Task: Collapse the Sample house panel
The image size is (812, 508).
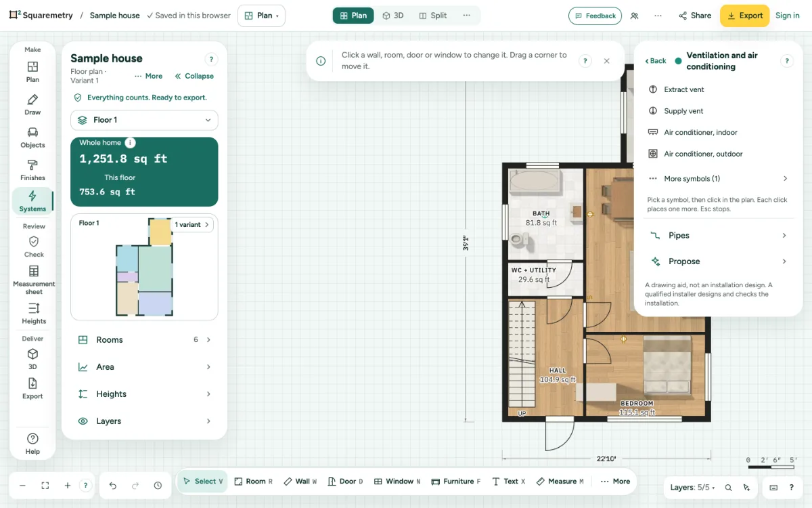Action: pyautogui.click(x=194, y=76)
